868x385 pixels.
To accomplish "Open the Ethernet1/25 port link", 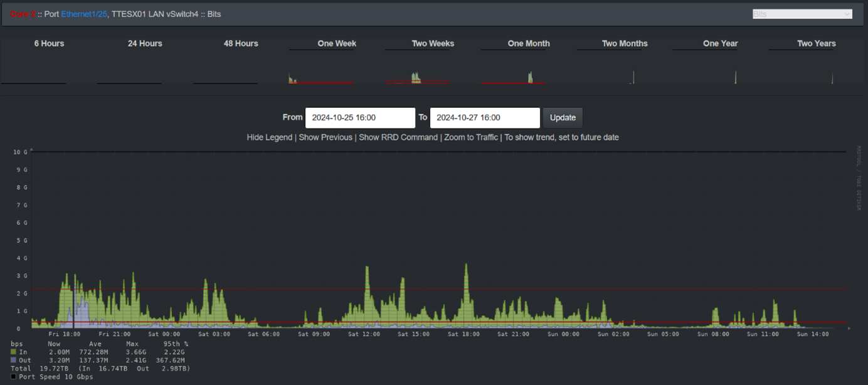I will pos(84,14).
